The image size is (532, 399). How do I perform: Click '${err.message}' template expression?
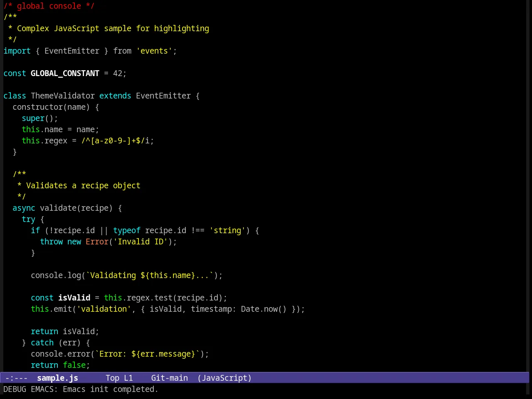tap(163, 354)
